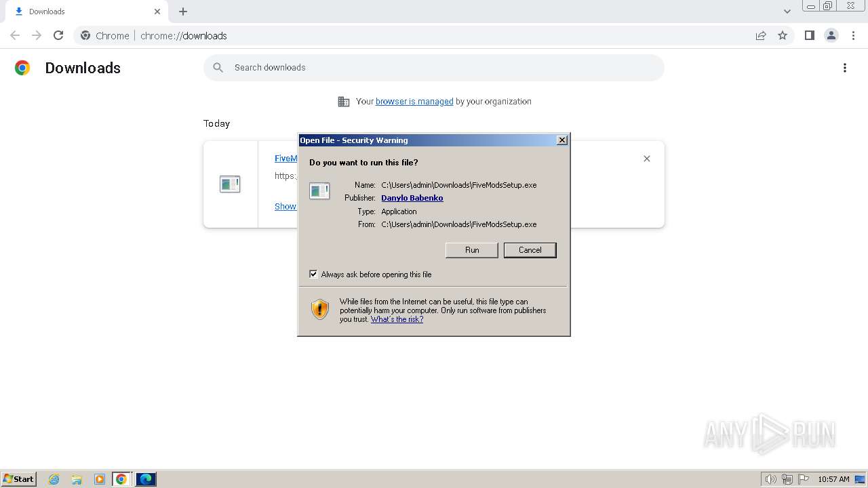The width and height of the screenshot is (868, 488).
Task: Click the FiveMods file name link
Action: pyautogui.click(x=285, y=159)
